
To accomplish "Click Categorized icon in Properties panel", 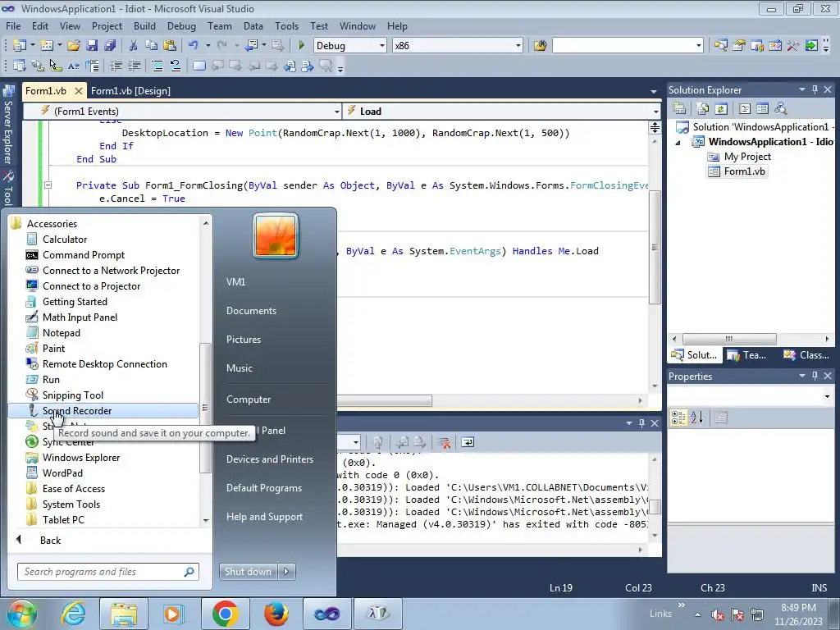I will coord(678,418).
